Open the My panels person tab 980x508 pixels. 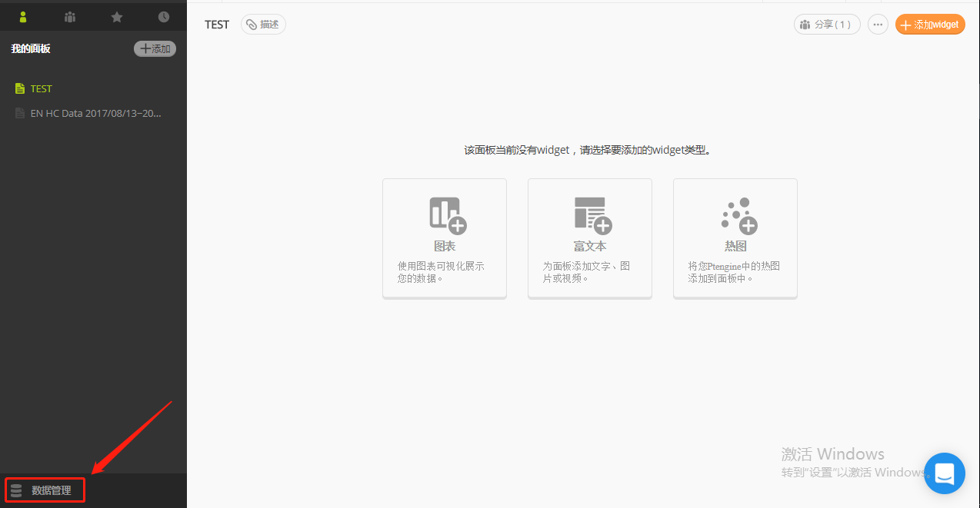pos(23,16)
